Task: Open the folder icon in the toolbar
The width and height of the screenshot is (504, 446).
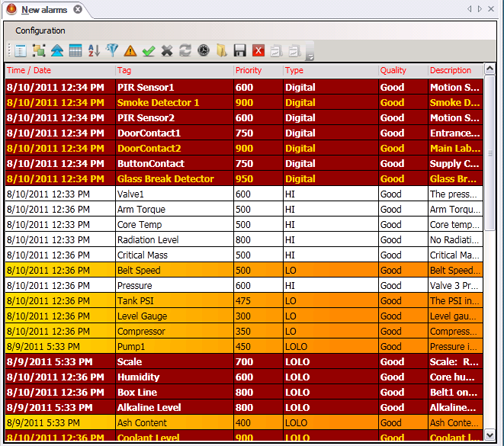Action: coord(222,51)
